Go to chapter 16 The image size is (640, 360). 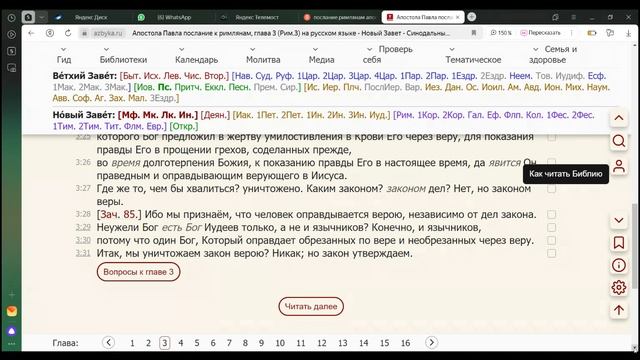coord(405,343)
